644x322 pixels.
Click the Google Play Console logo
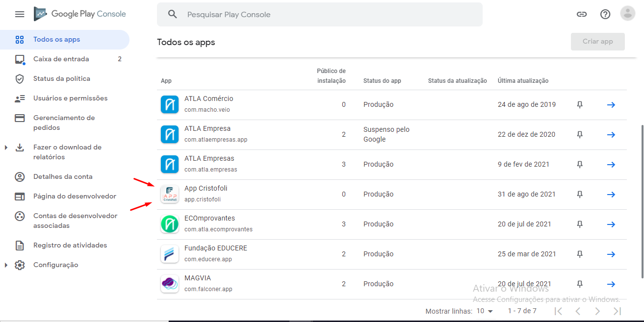click(x=80, y=14)
